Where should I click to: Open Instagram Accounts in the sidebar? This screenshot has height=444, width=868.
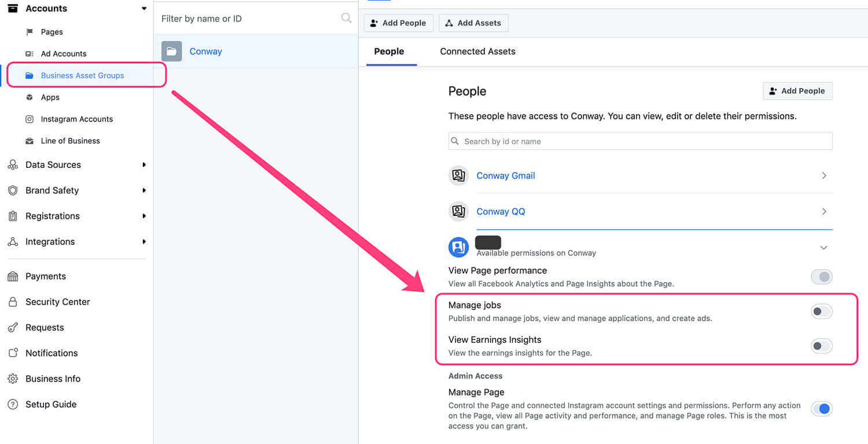pos(77,119)
